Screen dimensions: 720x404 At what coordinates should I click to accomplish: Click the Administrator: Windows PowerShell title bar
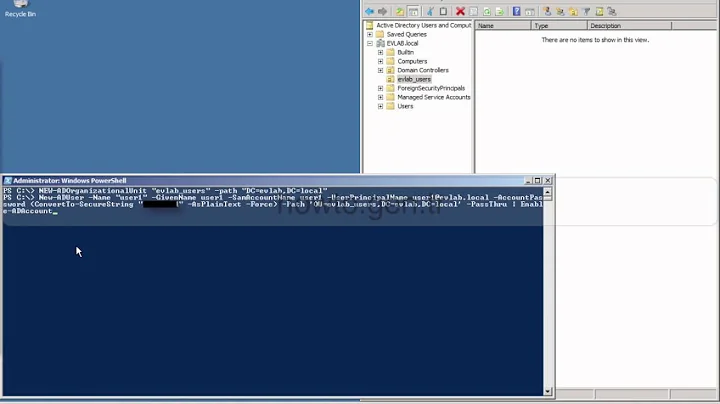pyautogui.click(x=278, y=180)
